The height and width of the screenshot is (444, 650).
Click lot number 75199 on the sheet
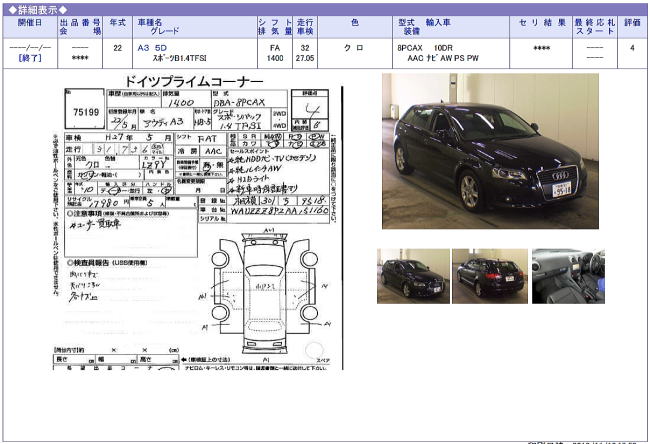86,112
